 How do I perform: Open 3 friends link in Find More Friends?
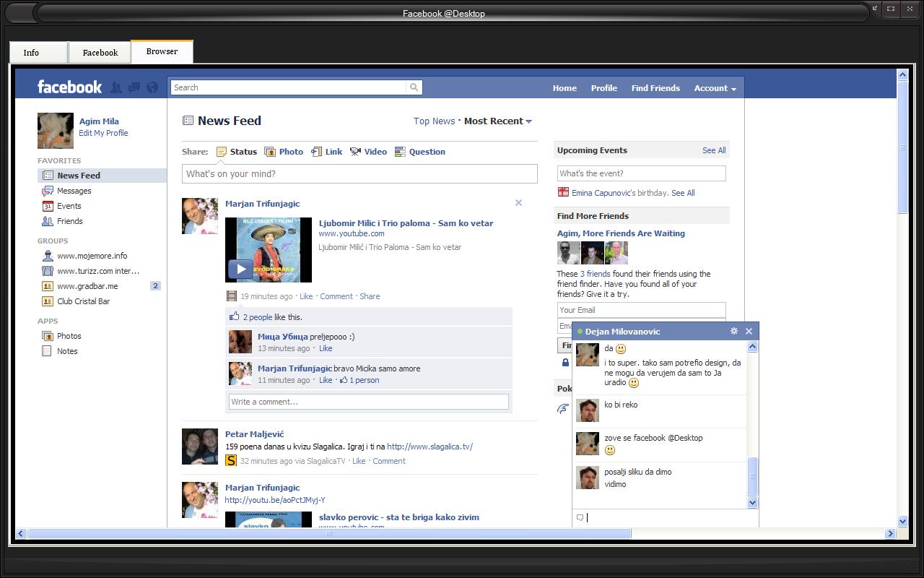(595, 274)
